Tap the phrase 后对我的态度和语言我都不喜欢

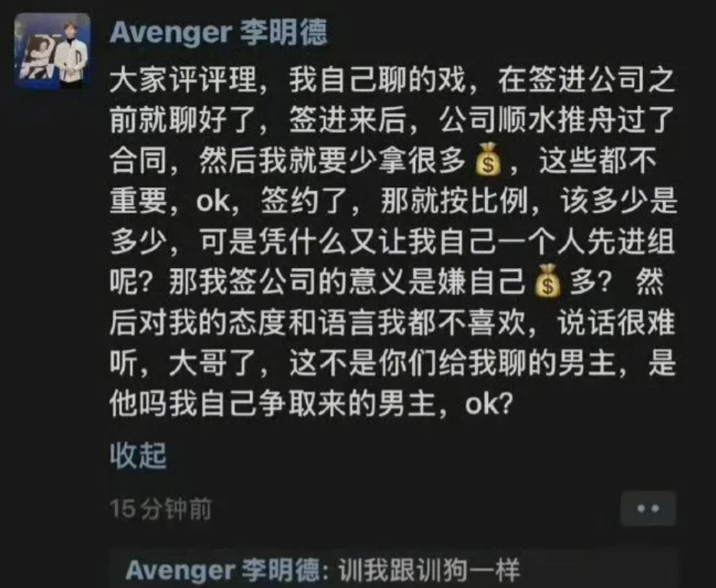point(318,322)
